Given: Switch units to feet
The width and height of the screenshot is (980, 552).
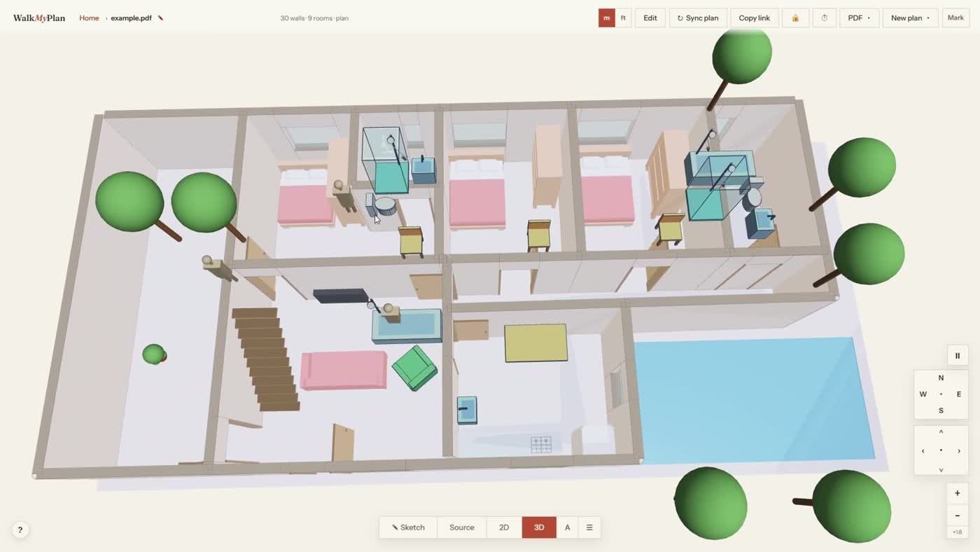Looking at the screenshot, I should coord(623,18).
